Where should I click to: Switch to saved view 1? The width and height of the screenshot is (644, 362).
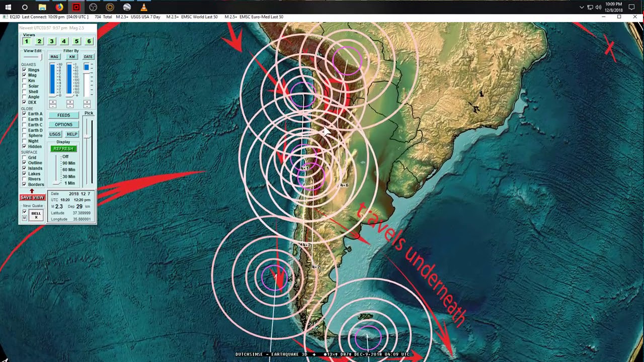pos(27,41)
